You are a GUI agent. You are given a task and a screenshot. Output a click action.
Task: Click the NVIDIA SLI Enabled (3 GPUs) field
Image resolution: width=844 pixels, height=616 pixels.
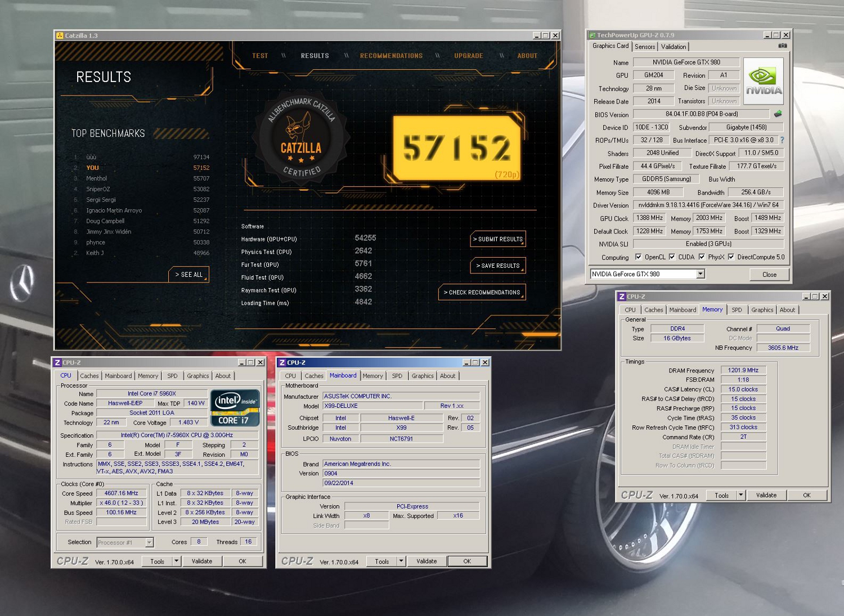tap(708, 244)
